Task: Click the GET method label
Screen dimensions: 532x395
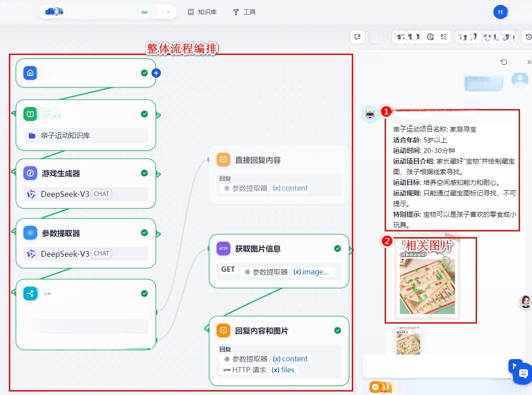Action: [x=228, y=269]
